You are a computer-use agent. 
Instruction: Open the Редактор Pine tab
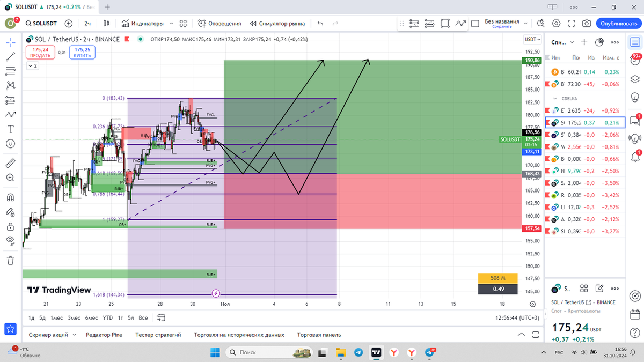coord(104,335)
